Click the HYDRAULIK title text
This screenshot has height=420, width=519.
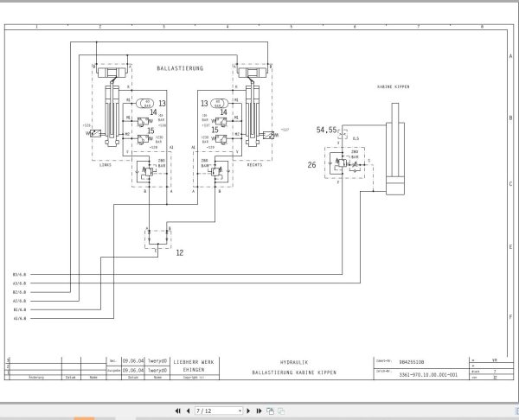point(294,362)
